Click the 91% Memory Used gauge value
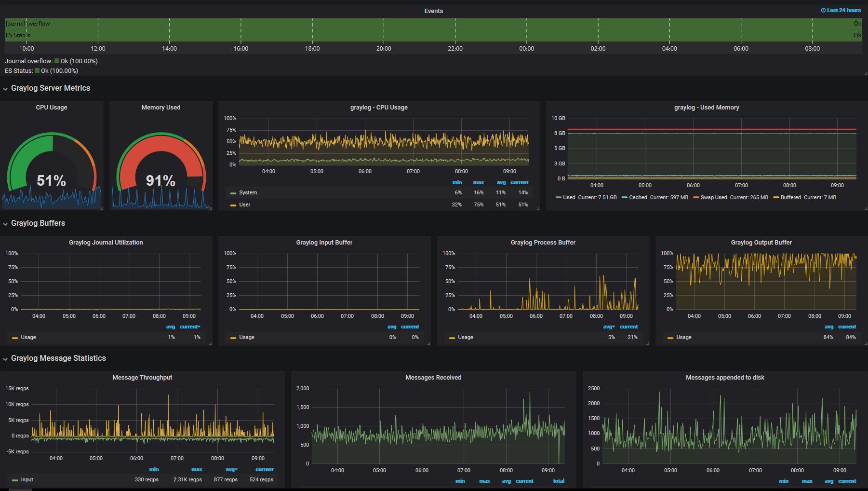The width and height of the screenshot is (868, 491). [160, 180]
